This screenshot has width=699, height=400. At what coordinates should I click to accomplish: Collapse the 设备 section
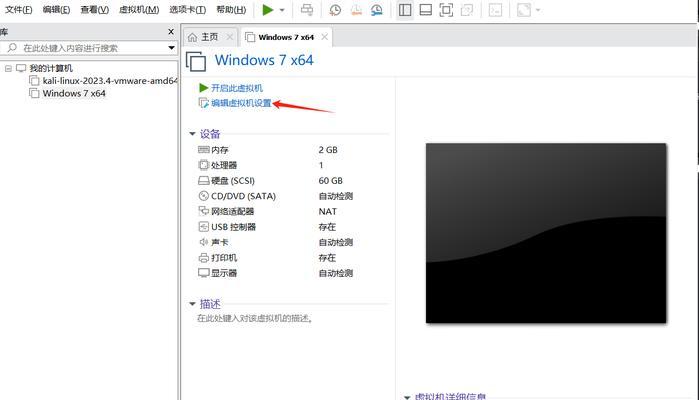coord(193,134)
